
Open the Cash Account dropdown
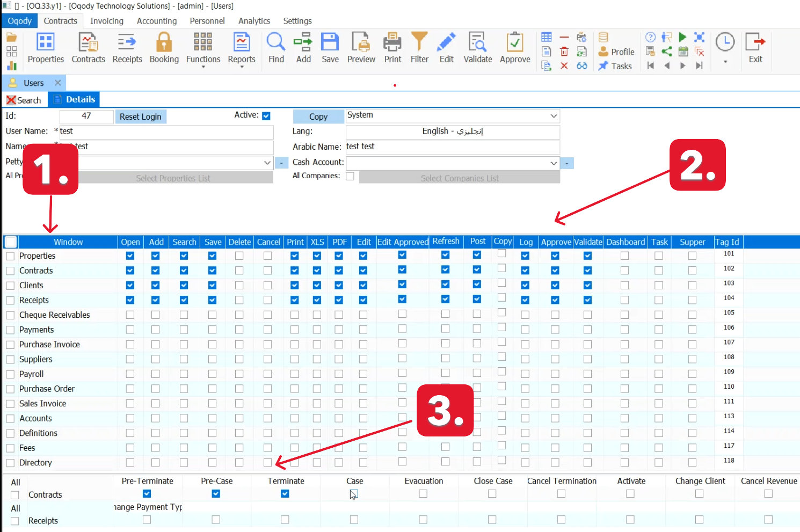pos(554,163)
